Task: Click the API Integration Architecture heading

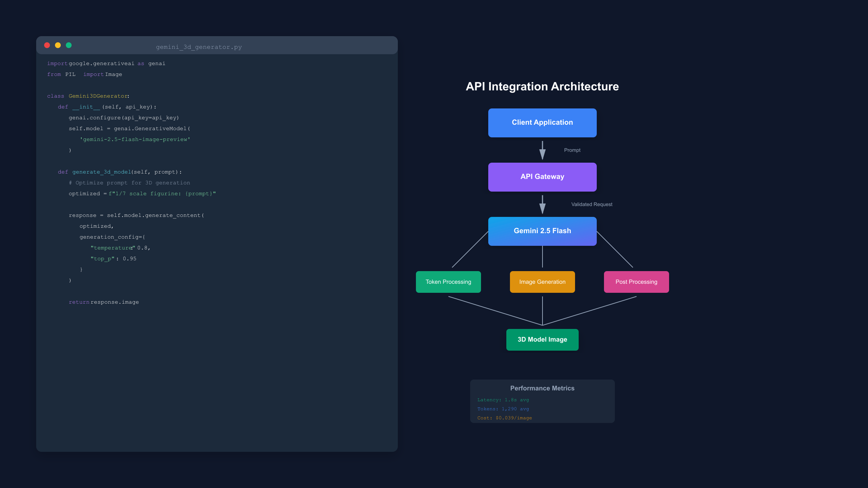Action: point(542,87)
